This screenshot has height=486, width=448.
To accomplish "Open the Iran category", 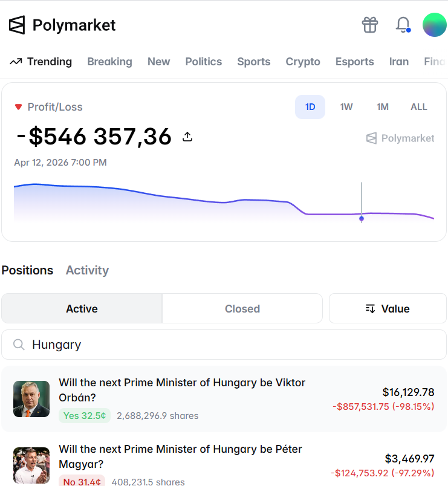I will tap(399, 62).
